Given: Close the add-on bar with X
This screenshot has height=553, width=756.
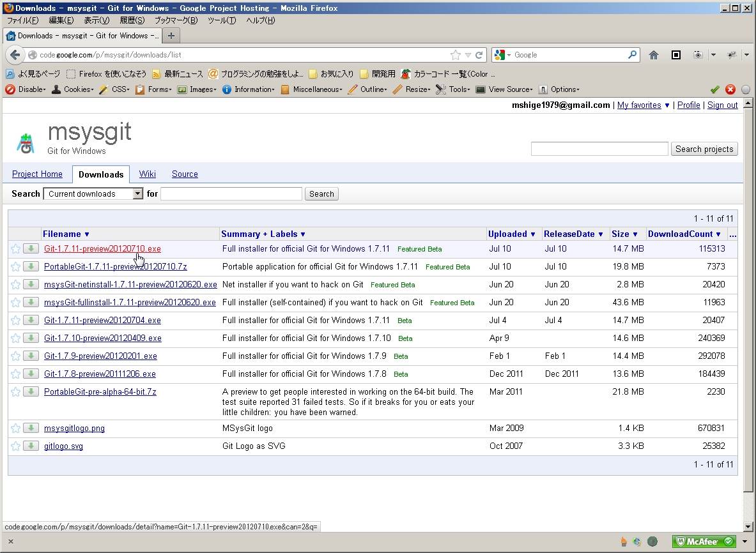Looking at the screenshot, I should pyautogui.click(x=11, y=542).
